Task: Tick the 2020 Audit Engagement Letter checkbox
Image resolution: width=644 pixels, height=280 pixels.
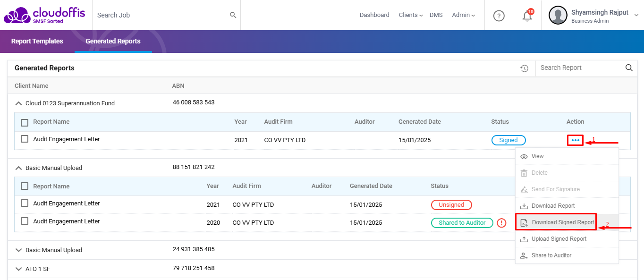Action: tap(25, 221)
